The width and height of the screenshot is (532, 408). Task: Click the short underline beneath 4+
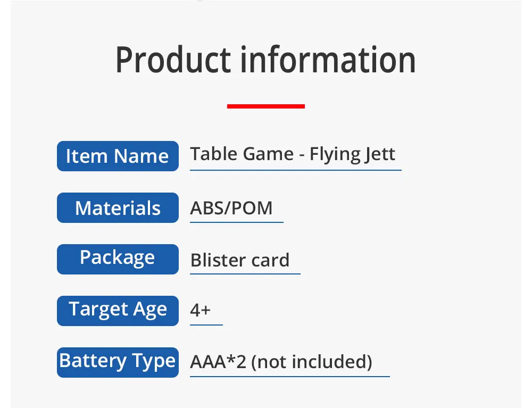click(206, 324)
